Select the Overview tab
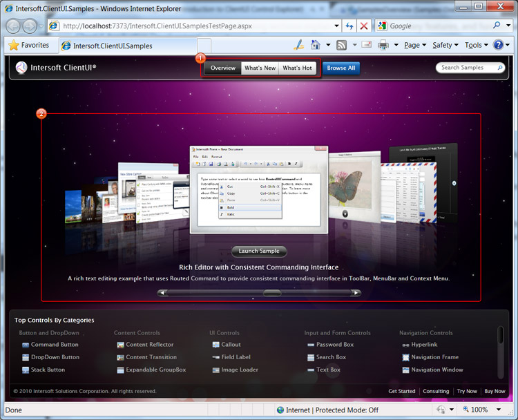Image resolution: width=518 pixels, height=420 pixels. [223, 68]
